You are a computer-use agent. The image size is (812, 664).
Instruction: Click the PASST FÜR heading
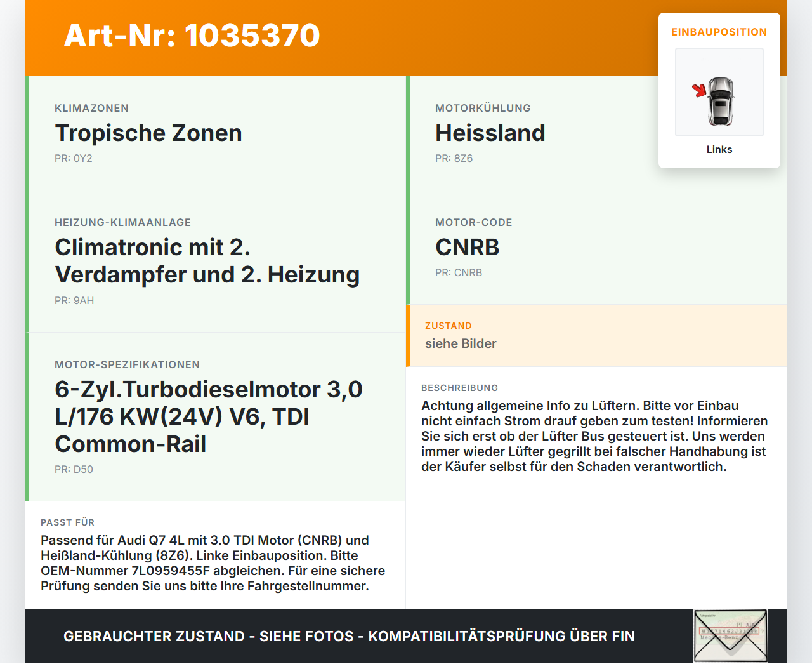pyautogui.click(x=68, y=522)
